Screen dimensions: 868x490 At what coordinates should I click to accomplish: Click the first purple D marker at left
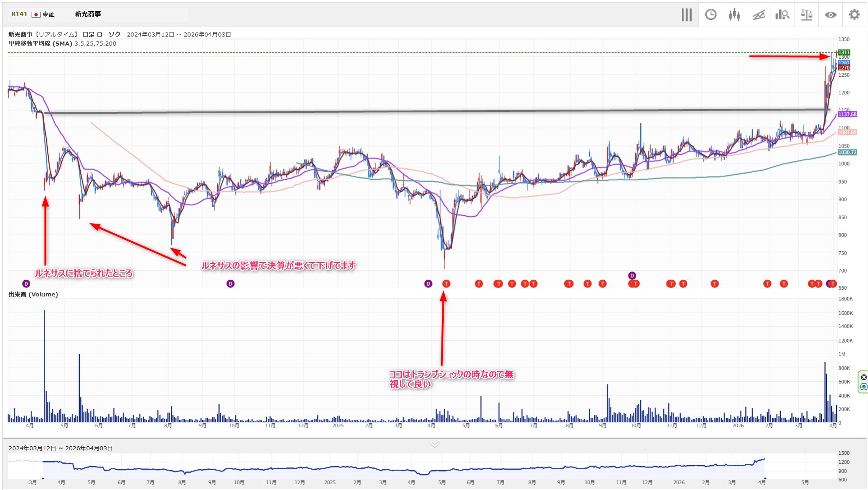(26, 284)
